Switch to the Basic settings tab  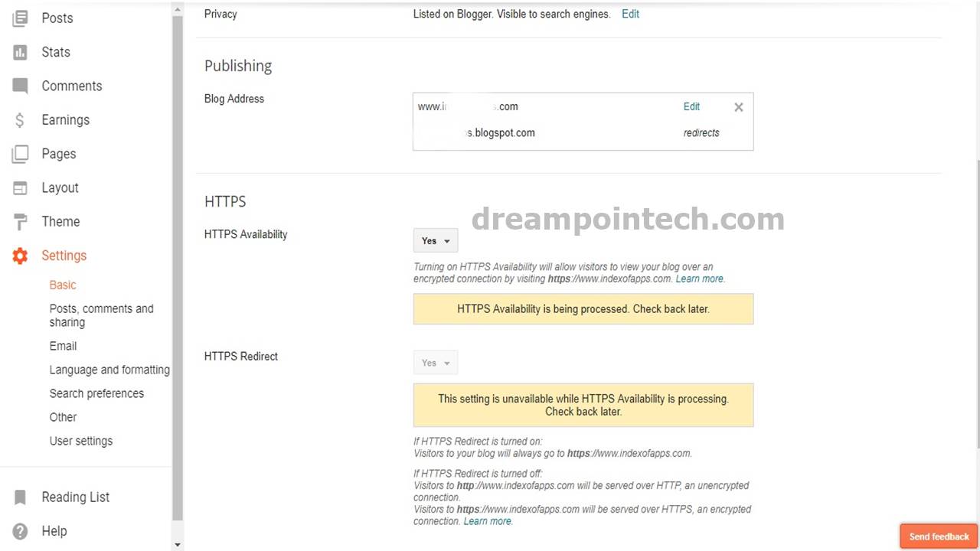pyautogui.click(x=62, y=284)
